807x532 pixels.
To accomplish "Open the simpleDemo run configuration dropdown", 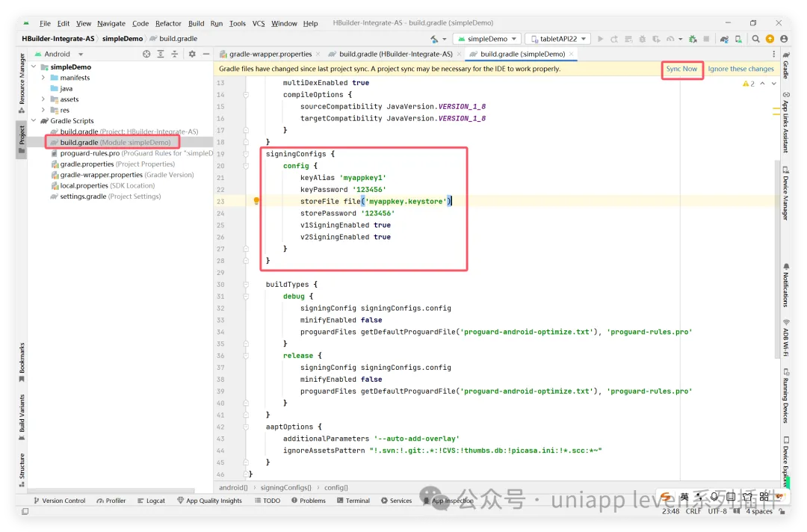I will [487, 39].
